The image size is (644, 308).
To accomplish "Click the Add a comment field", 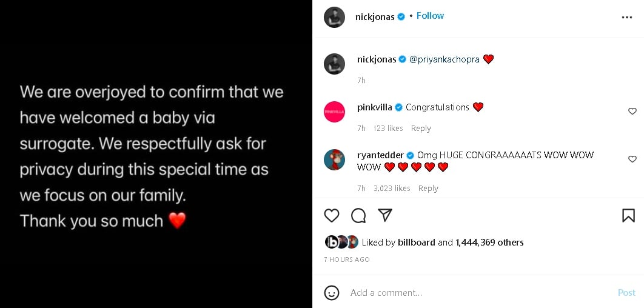I will [473, 293].
